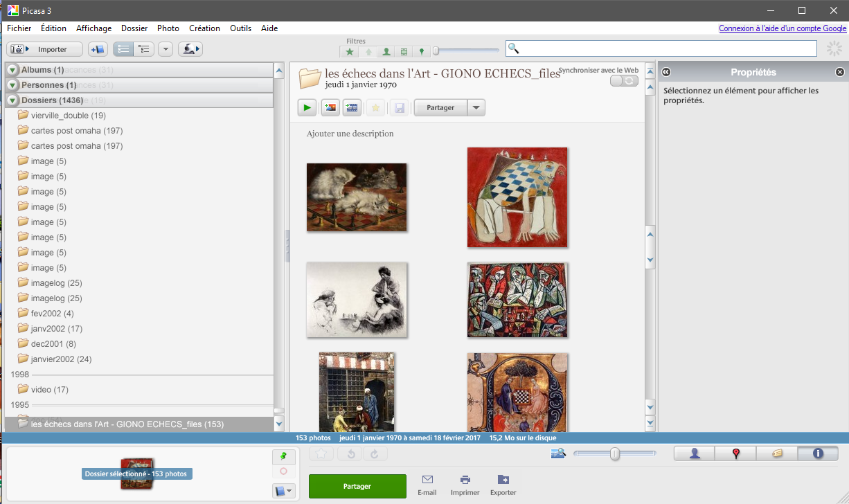The image size is (849, 504).
Task: Collapse the Personnes section
Action: point(12,85)
